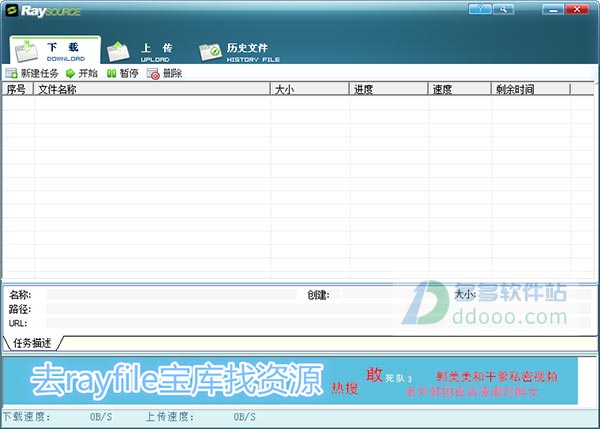Switch to the 上传 Upload tab
This screenshot has width=600, height=429.
tap(140, 52)
